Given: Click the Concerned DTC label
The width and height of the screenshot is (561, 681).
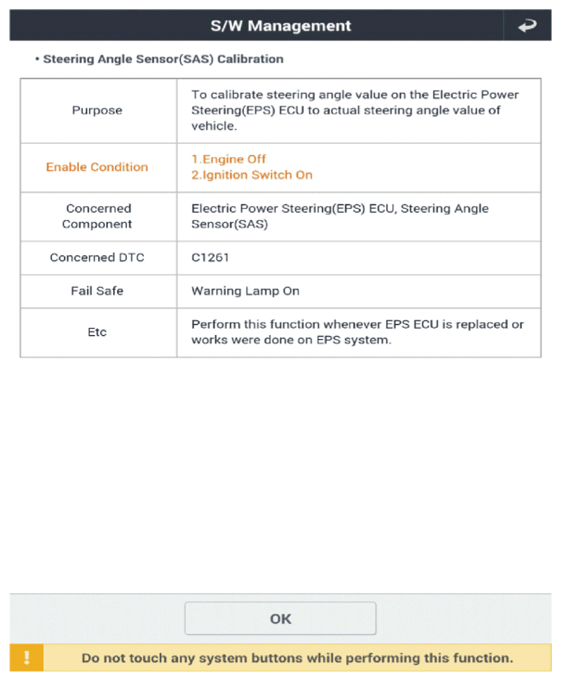Looking at the screenshot, I should pos(97,258).
